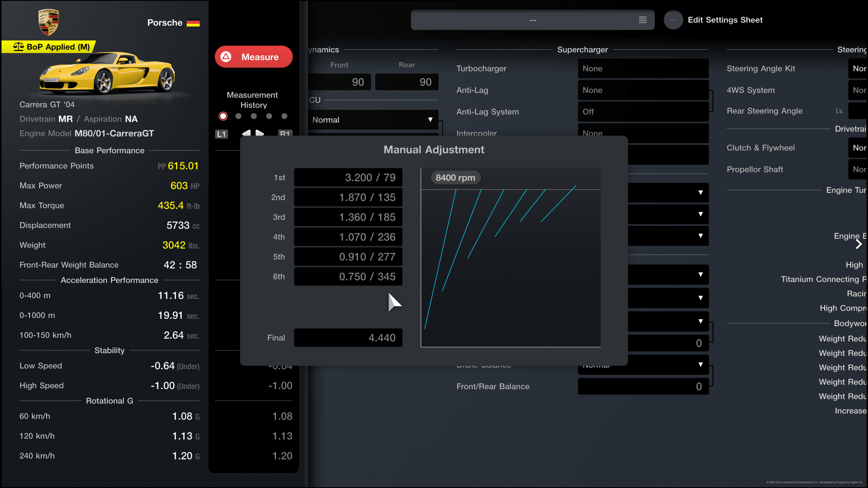
Task: Click the German flag icon
Action: click(193, 23)
